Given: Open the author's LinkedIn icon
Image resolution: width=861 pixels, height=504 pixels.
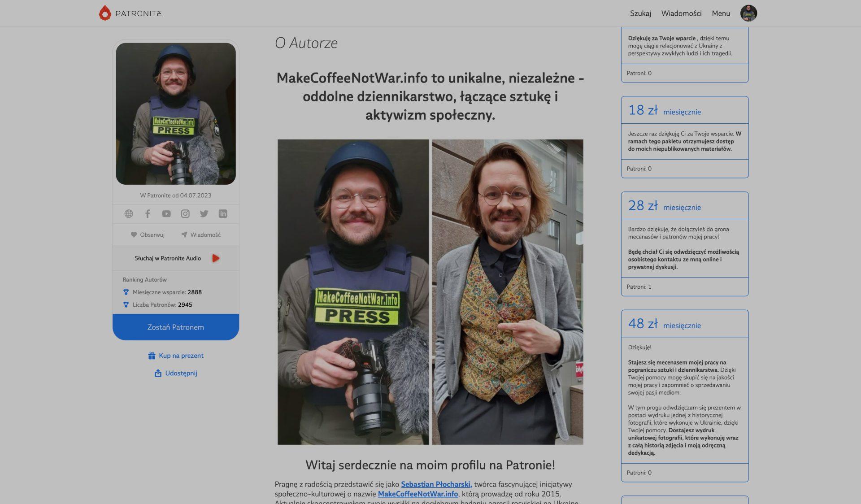Looking at the screenshot, I should (223, 214).
